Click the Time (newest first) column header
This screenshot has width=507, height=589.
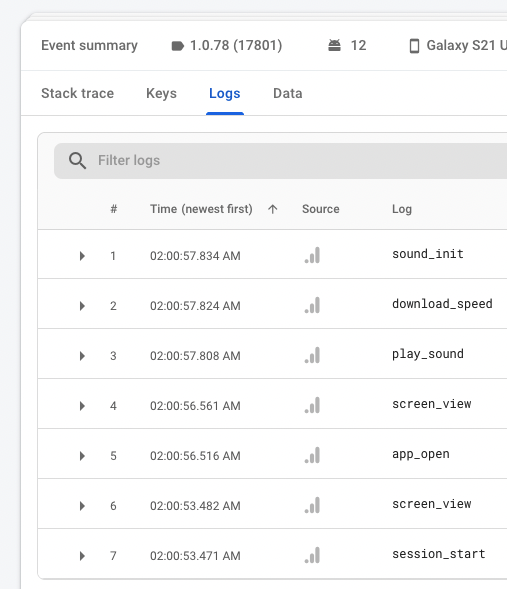[201, 209]
